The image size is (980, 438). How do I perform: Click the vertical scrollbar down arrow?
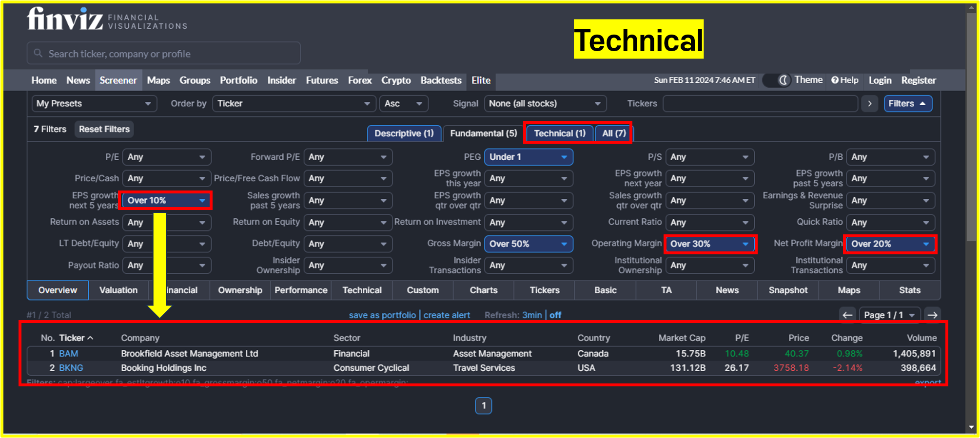pos(971,427)
